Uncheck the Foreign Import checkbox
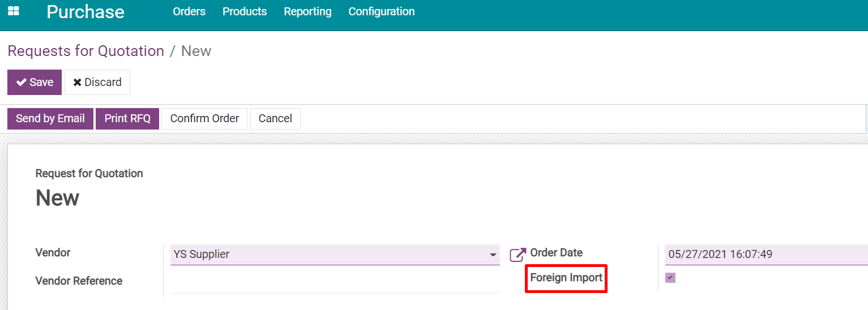868x310 pixels. tap(670, 278)
